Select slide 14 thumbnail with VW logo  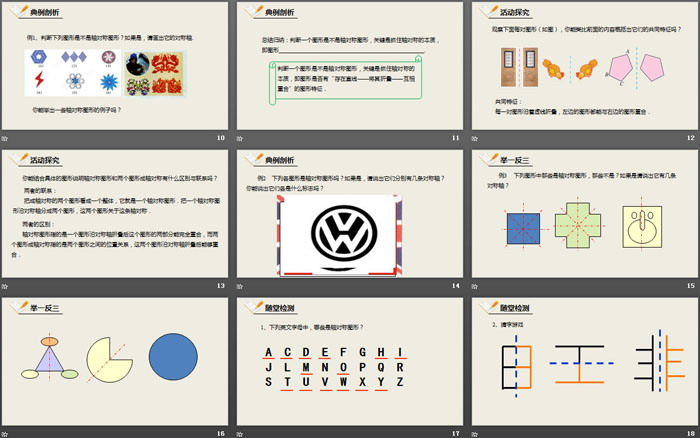350,213
